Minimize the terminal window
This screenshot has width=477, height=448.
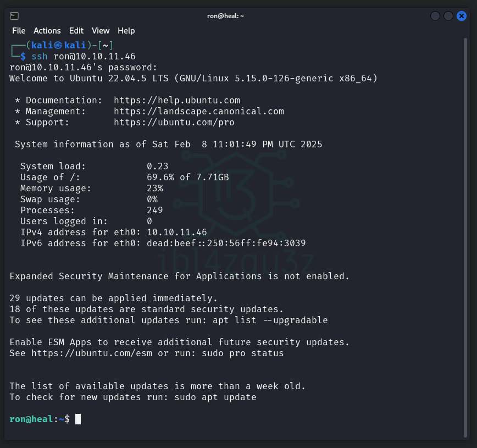435,16
